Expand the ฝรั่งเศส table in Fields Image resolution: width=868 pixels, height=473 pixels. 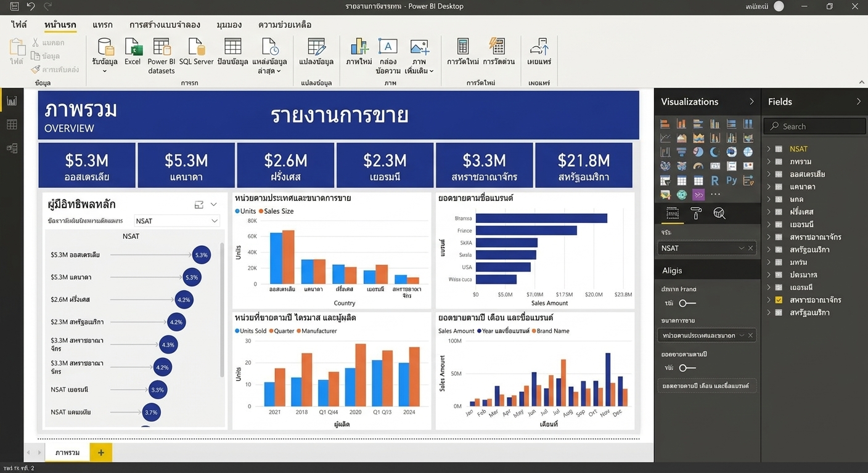(x=769, y=212)
